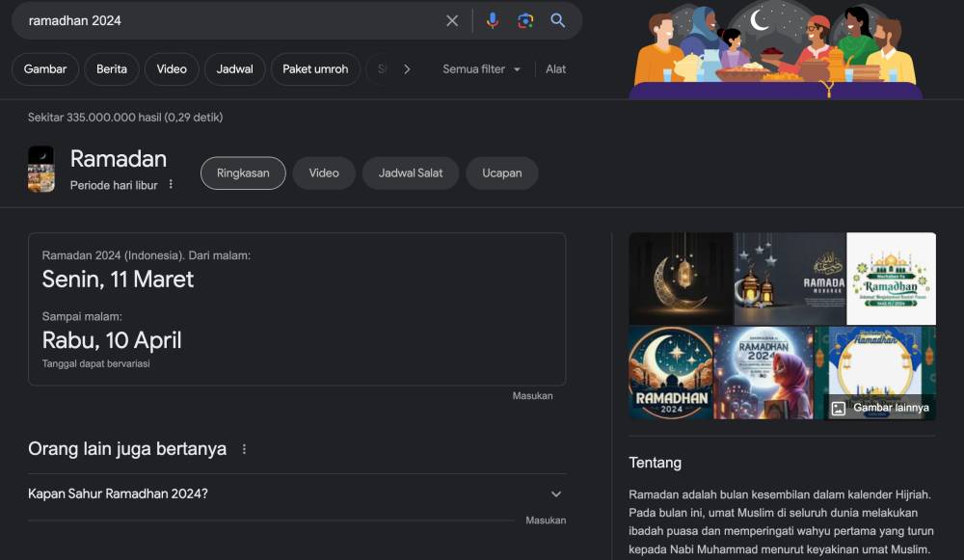The height and width of the screenshot is (560, 964).
Task: Click the Rabu, 10 April date text
Action: point(112,340)
